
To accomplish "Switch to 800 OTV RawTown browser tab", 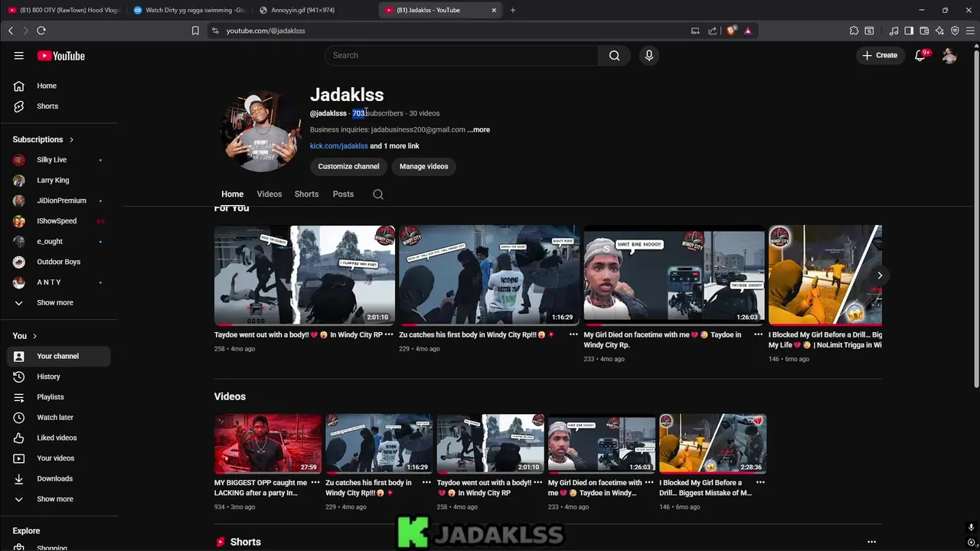I will pos(63,10).
